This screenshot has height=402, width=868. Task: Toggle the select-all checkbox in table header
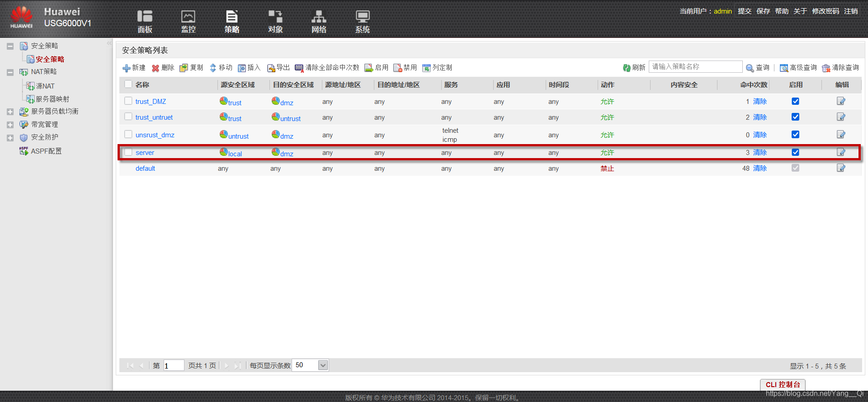pos(128,84)
